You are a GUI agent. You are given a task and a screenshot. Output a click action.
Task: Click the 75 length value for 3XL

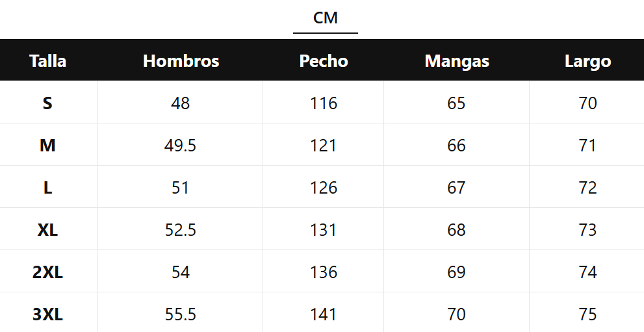587,314
